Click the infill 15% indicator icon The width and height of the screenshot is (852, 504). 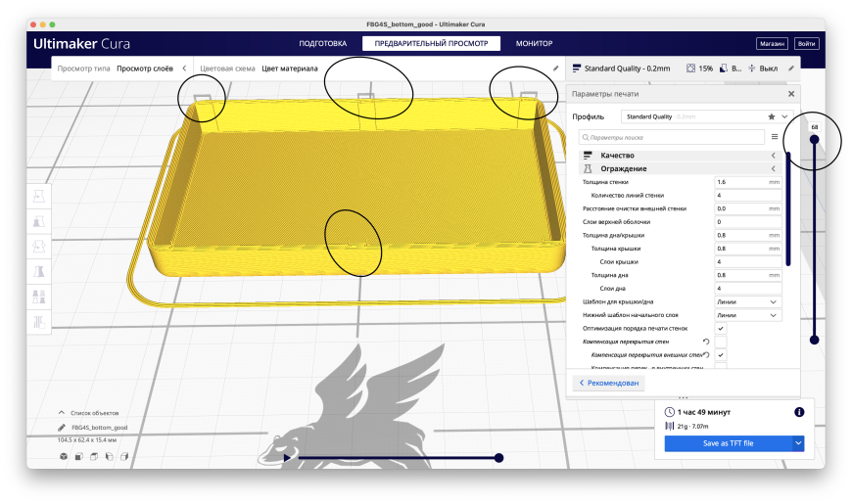[690, 69]
